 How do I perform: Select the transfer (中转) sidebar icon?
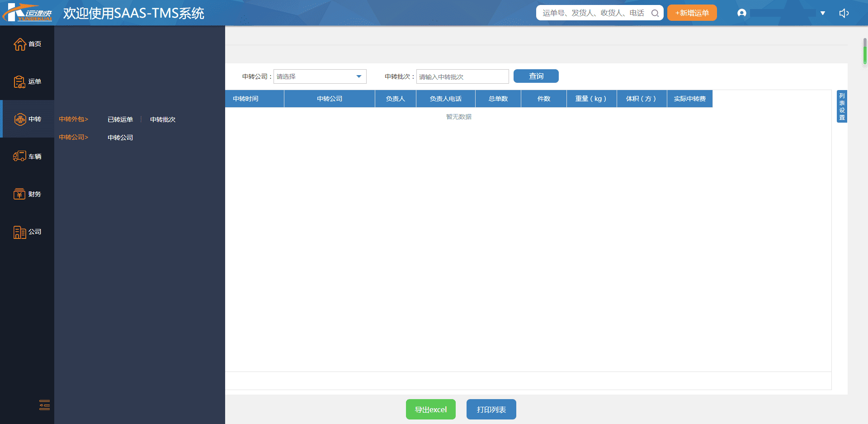(x=20, y=119)
